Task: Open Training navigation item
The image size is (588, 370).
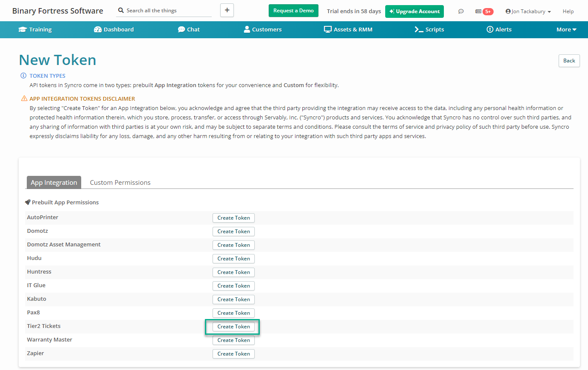Action: [35, 29]
